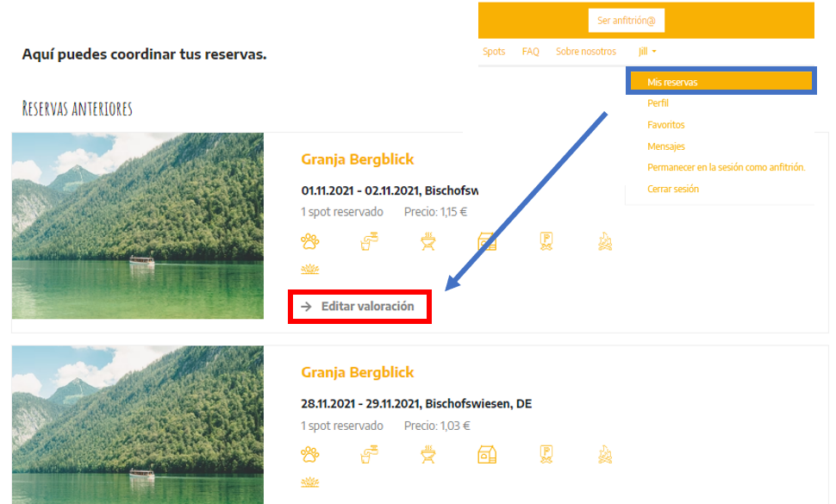Go to Favoritos in the user menu
The image size is (836, 504).
tap(666, 125)
